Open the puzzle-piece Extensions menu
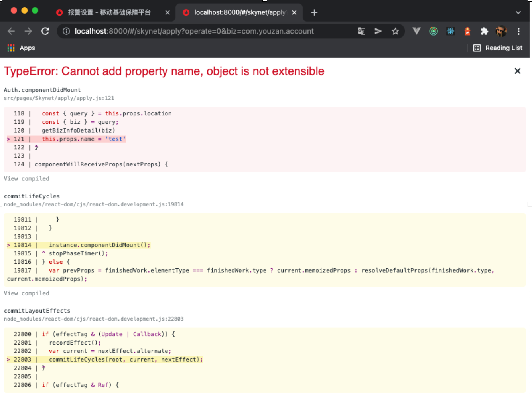 [x=484, y=31]
